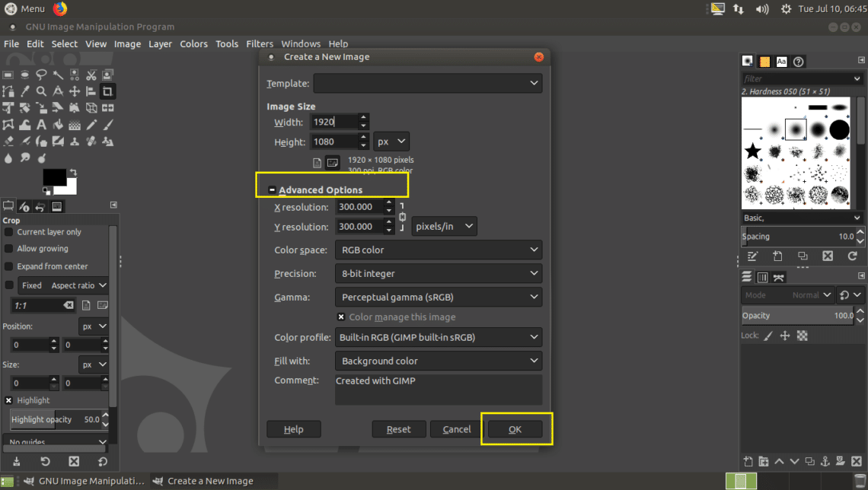Open the File menu
Screen dimensions: 868x490
(x=11, y=43)
